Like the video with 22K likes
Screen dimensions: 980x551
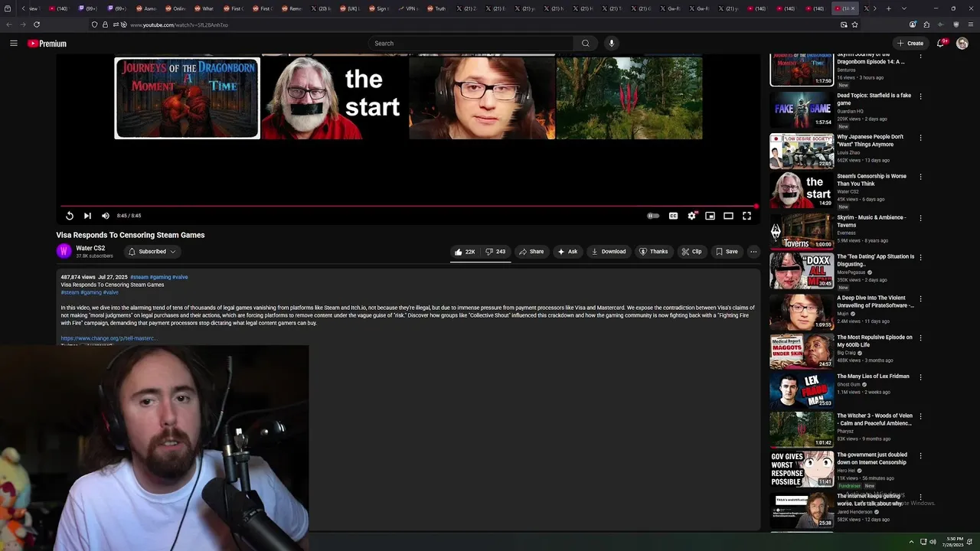(464, 252)
